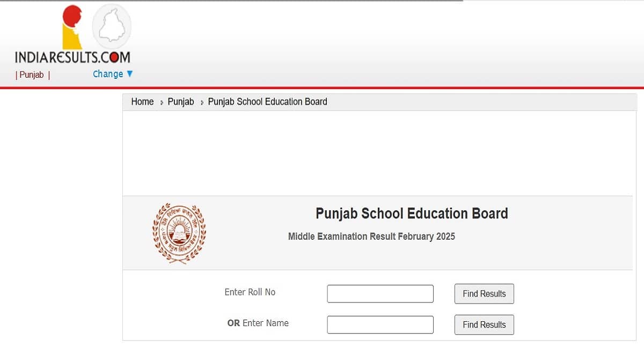
Task: Click the breadcrumb arrow before Punjab School Education Board
Action: [x=202, y=102]
